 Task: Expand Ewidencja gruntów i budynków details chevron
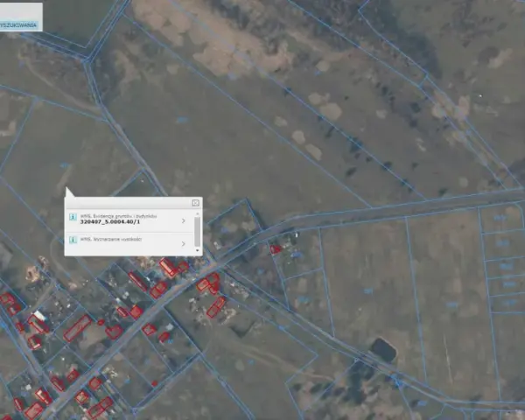183,220
